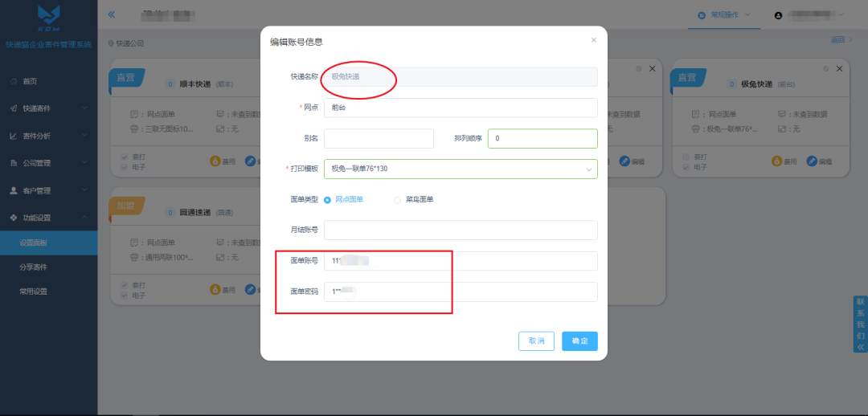This screenshot has width=868, height=416.
Task: Click count badge 0 beside 极兔快递 card
Action: coord(732,84)
